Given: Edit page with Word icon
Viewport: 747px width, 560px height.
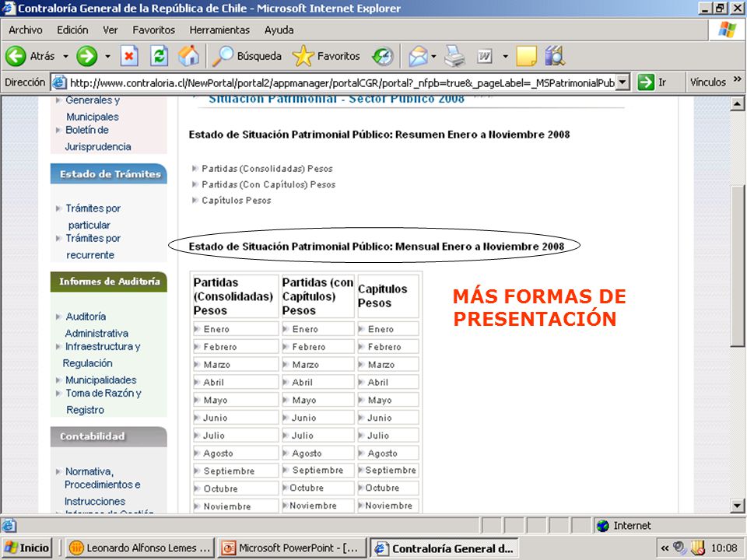Looking at the screenshot, I should click(x=485, y=57).
